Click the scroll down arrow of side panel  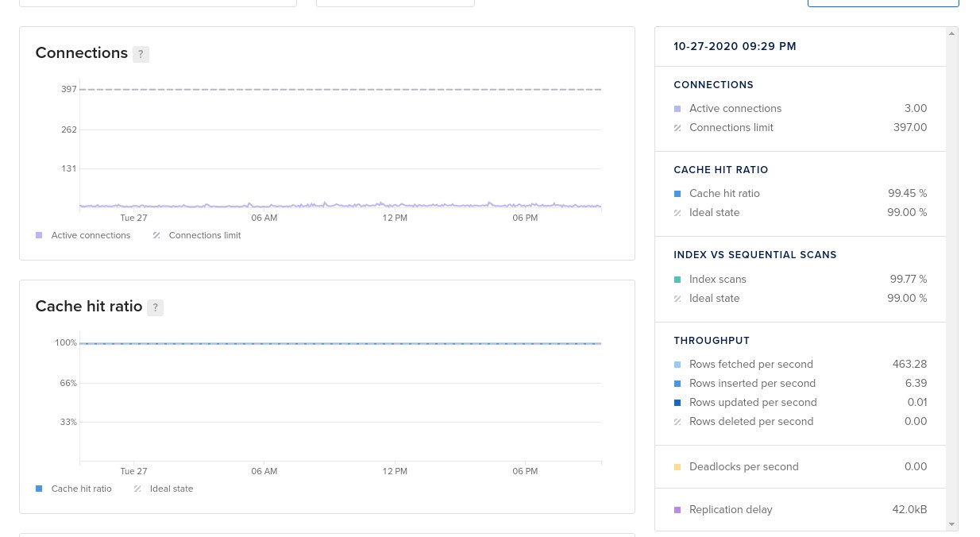click(951, 524)
